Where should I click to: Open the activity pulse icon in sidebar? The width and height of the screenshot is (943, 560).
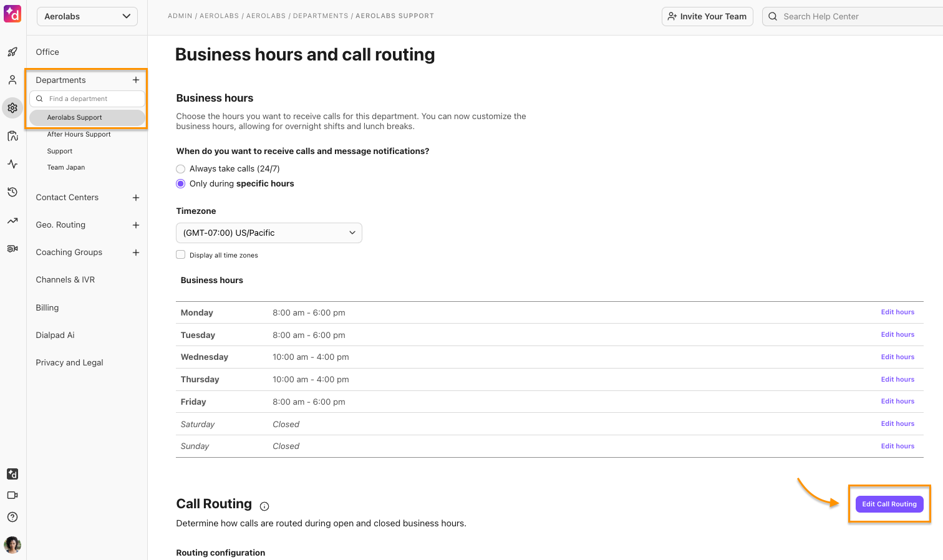[12, 164]
